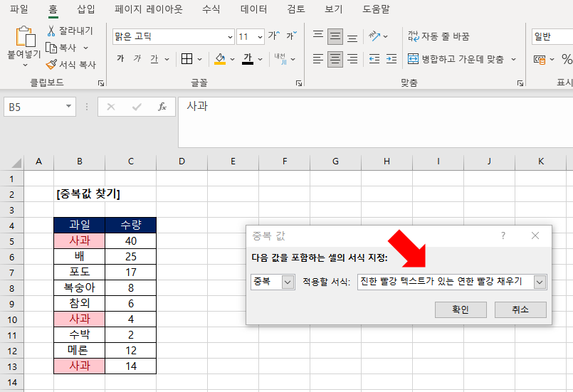Click the Copy (복사) icon
The image size is (573, 392).
pyautogui.click(x=51, y=48)
